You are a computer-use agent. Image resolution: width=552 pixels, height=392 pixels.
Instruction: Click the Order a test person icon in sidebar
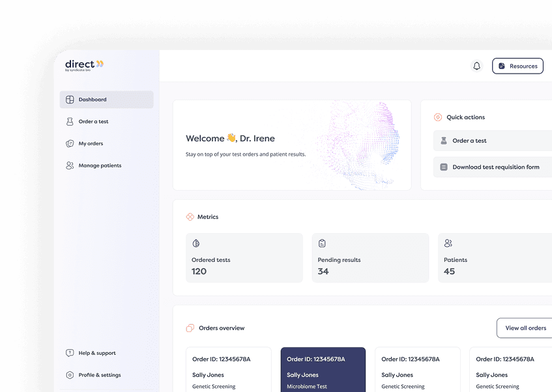[x=70, y=121]
